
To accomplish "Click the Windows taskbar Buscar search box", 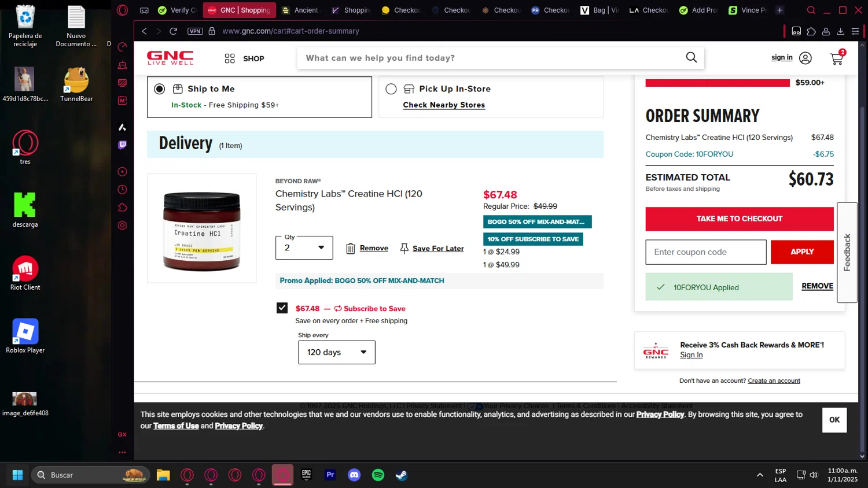I will [90, 475].
